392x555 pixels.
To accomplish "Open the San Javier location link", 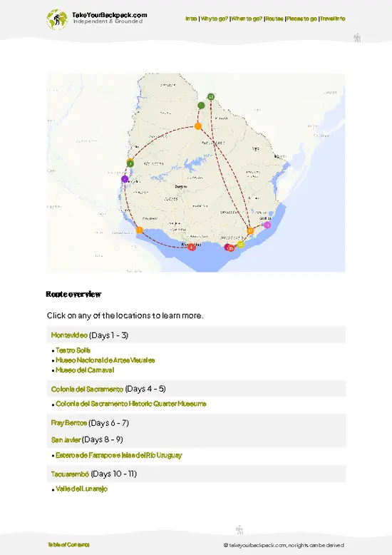I will 66,439.
